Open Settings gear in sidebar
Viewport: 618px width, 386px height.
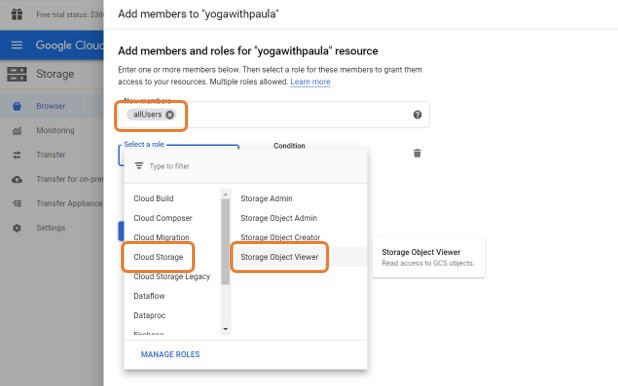17,228
